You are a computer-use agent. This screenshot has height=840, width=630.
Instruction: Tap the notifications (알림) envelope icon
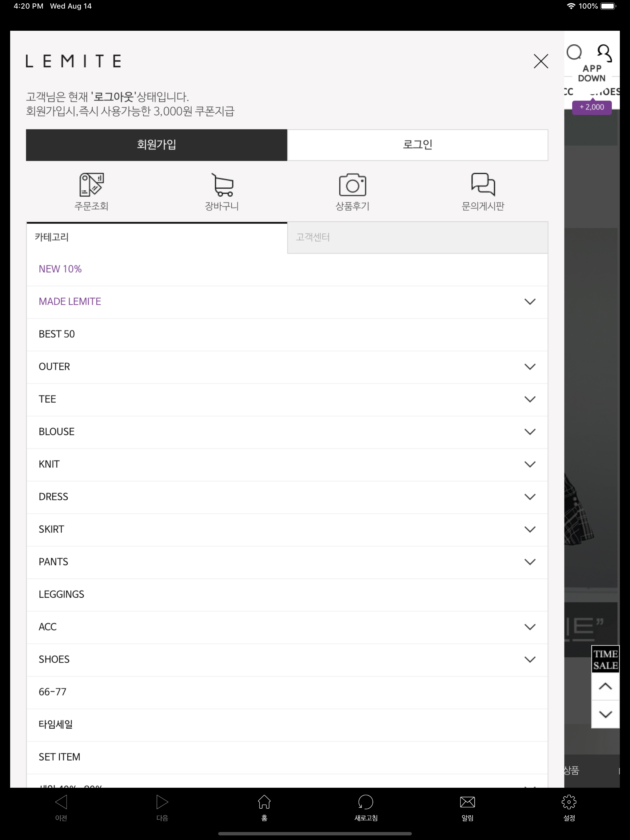(467, 802)
